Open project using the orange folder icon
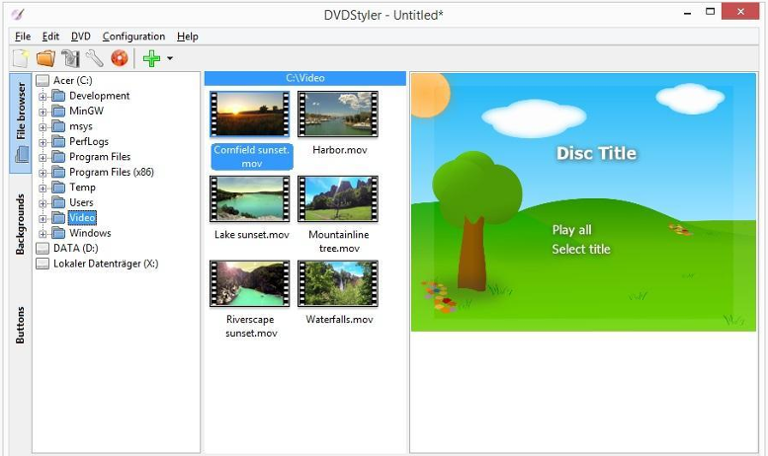768x456 pixels. click(45, 59)
